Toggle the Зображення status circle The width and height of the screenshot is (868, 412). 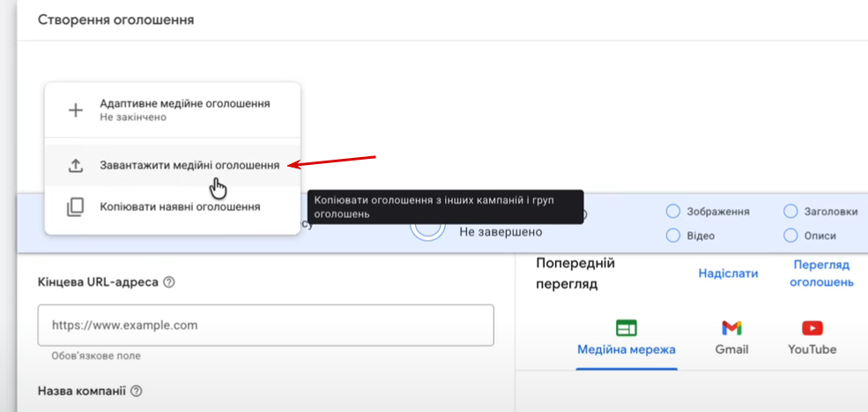[672, 211]
